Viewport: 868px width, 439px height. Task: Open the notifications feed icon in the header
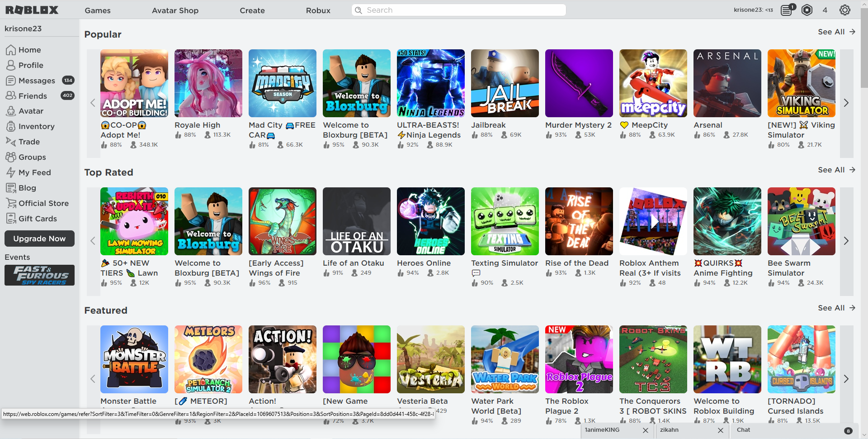[x=787, y=10]
